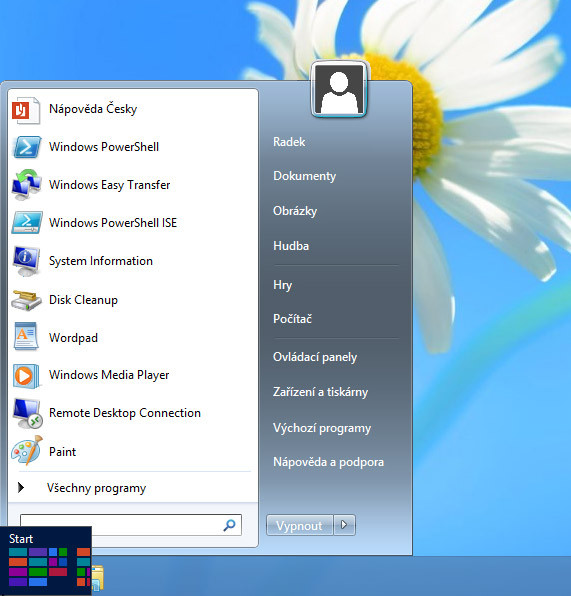Viewport: 571px width, 596px height.
Task: Open Paint via its palette icon
Action: coord(26,451)
